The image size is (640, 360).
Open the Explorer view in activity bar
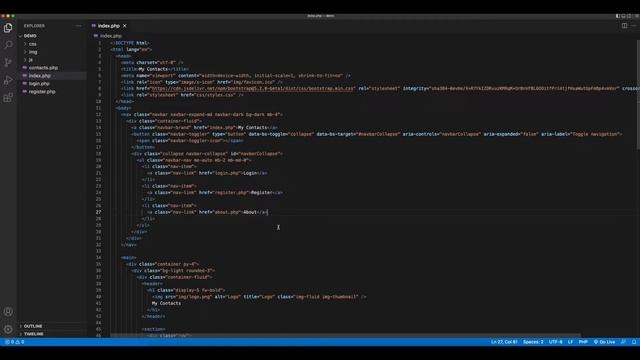click(x=8, y=28)
